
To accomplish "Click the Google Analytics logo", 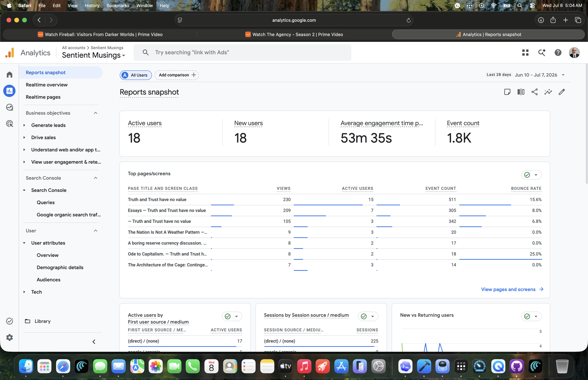I will (x=10, y=53).
